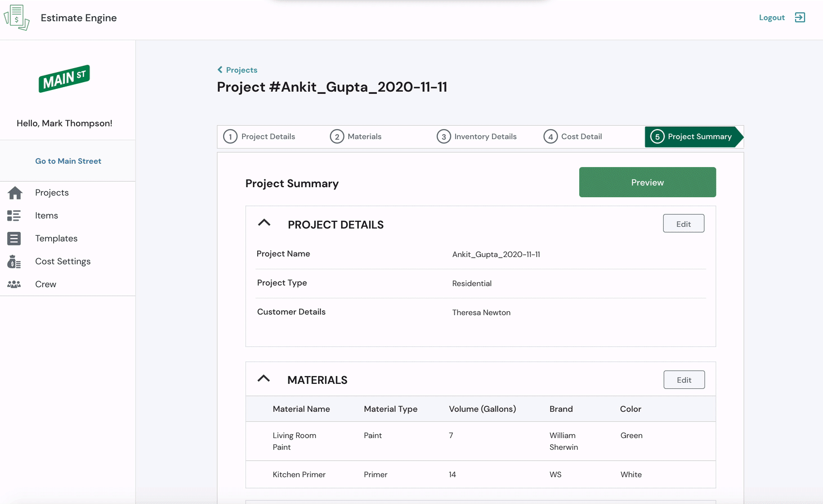The image size is (823, 504).
Task: Click the Customer Details label
Action: coord(291,312)
